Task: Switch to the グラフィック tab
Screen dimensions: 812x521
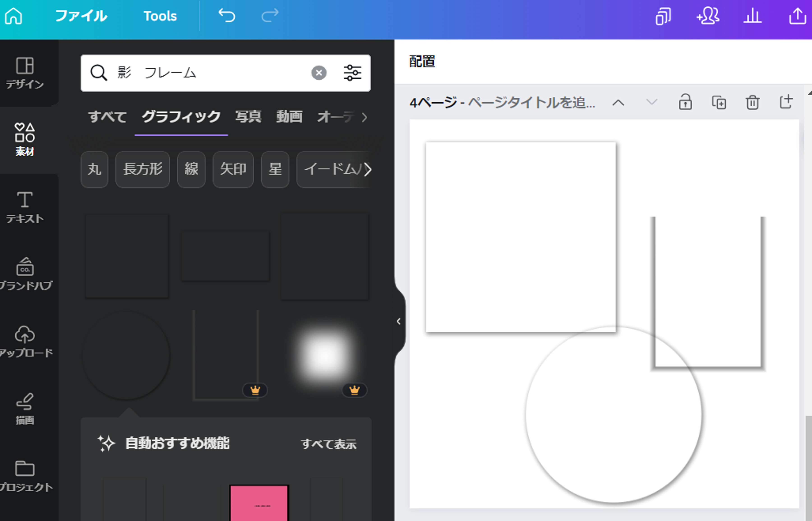Action: tap(181, 117)
